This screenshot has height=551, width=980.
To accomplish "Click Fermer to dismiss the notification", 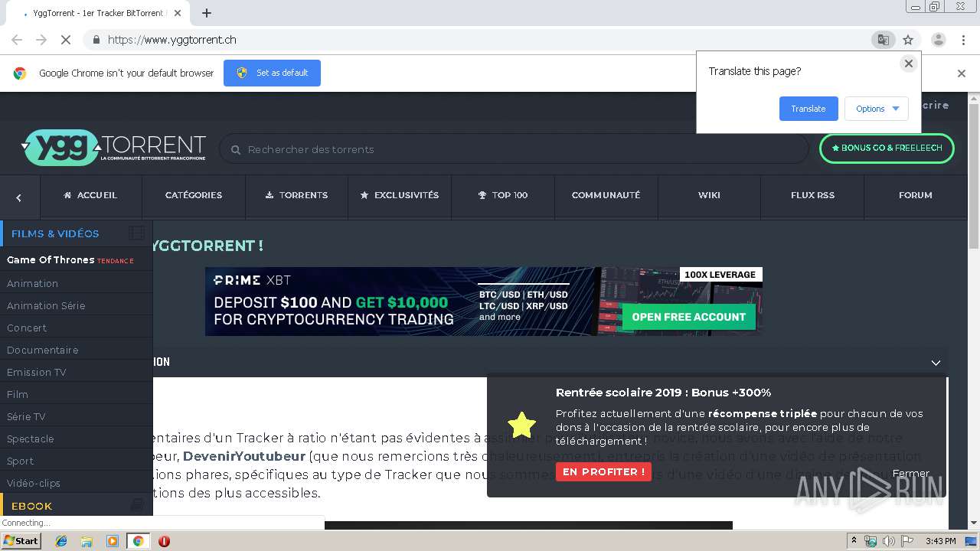I will tap(910, 473).
